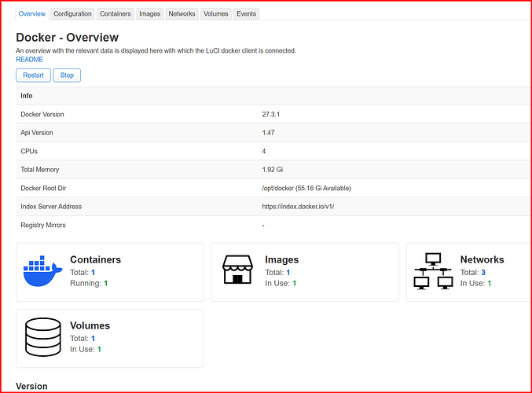Click the Index Server Address label
Screen dimensions: 532x393
[51, 207]
